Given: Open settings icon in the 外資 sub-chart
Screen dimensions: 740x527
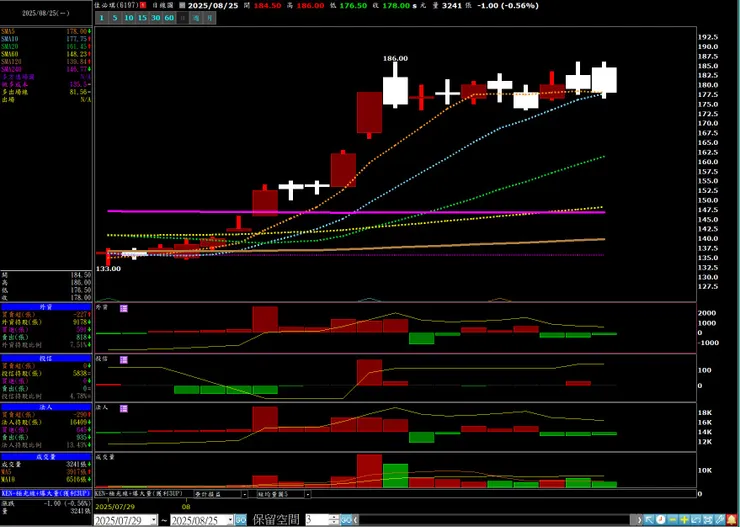Looking at the screenshot, I should point(124,308).
